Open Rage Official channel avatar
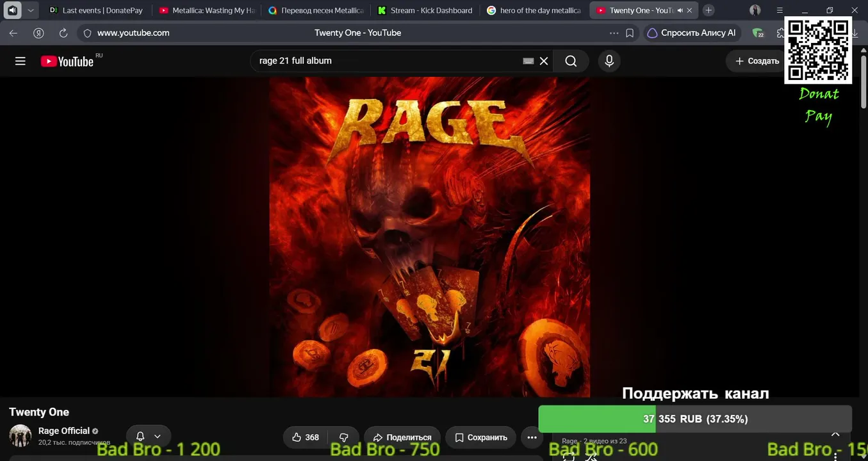The height and width of the screenshot is (461, 868). [20, 436]
